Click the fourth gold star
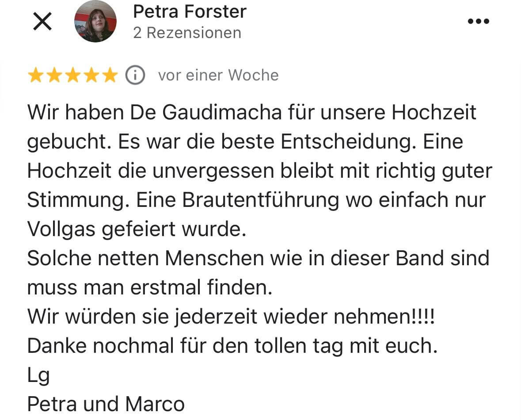This screenshot has width=521, height=420. coord(92,75)
